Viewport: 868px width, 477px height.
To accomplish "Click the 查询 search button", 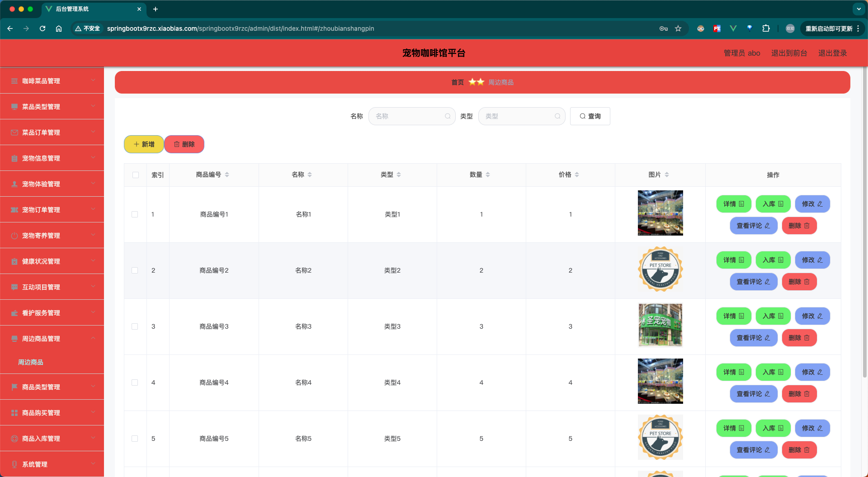I will (x=590, y=116).
